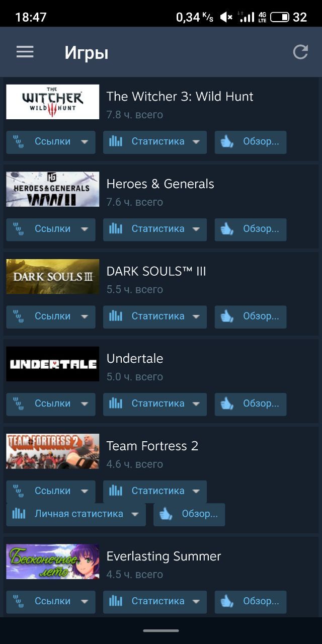Click links icon under DARK SOULS III
This screenshot has width=322, height=644.
(19, 316)
